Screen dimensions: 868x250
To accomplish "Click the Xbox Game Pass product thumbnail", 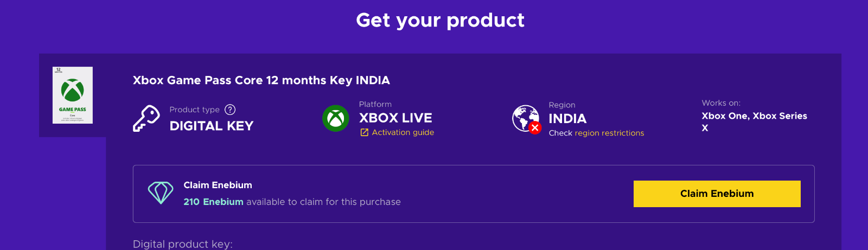I will click(x=73, y=95).
